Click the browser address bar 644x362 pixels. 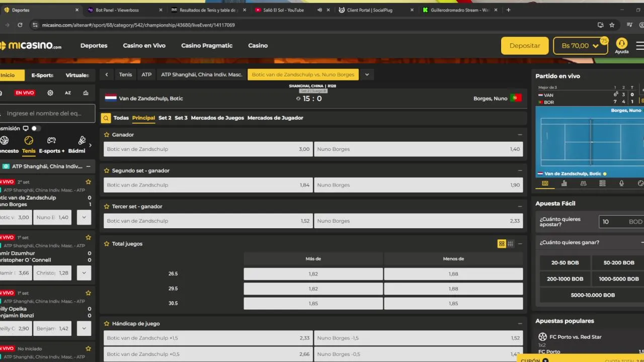(x=312, y=25)
